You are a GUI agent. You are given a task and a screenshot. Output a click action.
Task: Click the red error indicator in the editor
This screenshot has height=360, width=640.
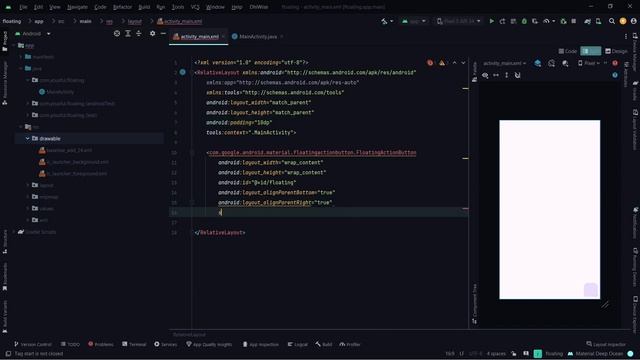pyautogui.click(x=430, y=63)
